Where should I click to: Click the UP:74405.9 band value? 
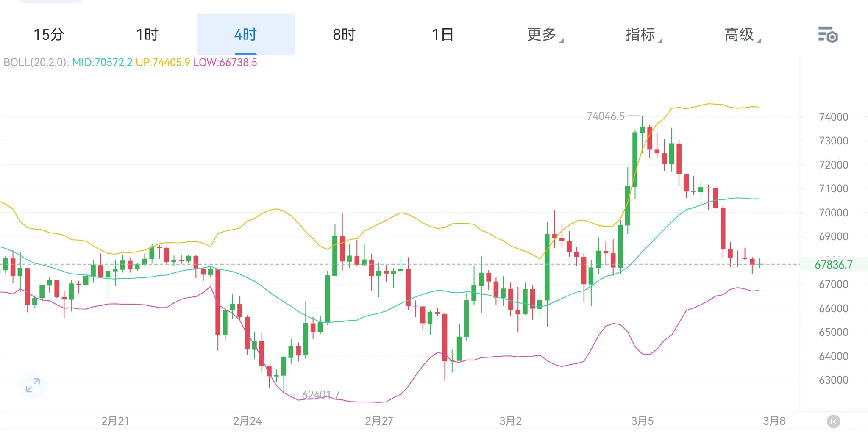click(x=163, y=63)
